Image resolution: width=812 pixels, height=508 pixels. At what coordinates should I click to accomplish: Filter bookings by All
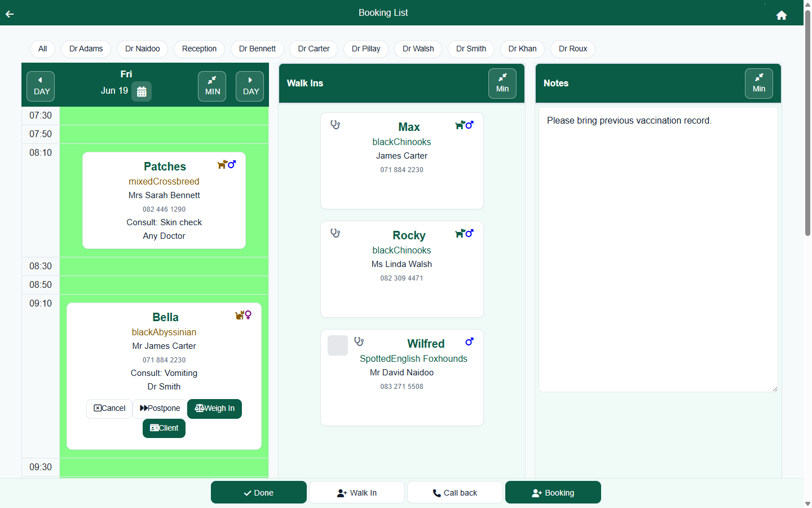[x=42, y=49]
